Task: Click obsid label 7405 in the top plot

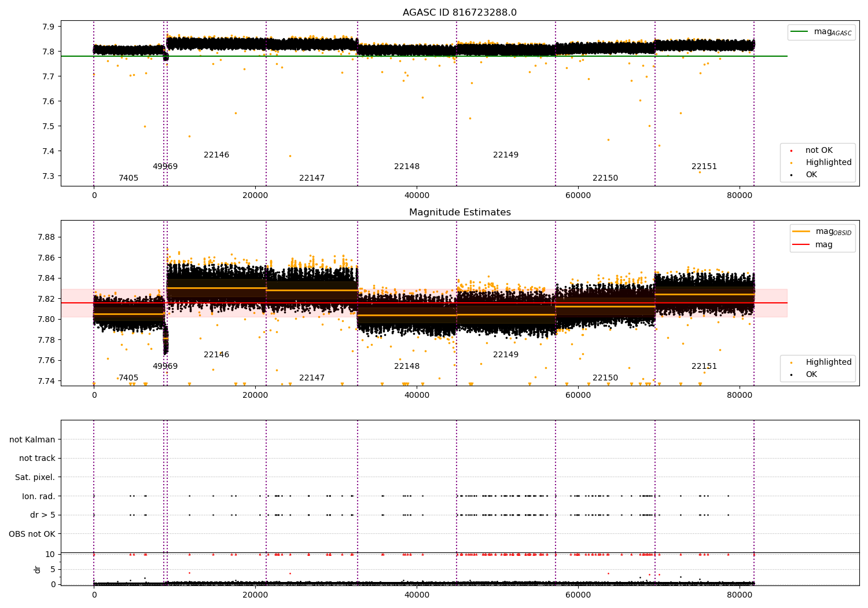Action: (128, 178)
